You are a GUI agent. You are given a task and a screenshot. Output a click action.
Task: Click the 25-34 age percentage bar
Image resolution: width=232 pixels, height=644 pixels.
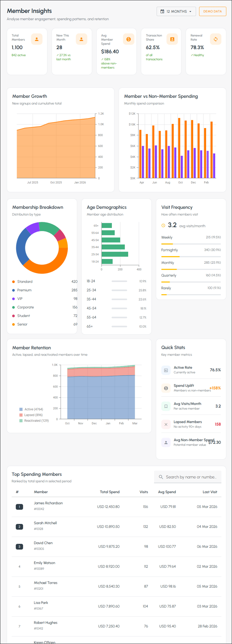pos(119,290)
